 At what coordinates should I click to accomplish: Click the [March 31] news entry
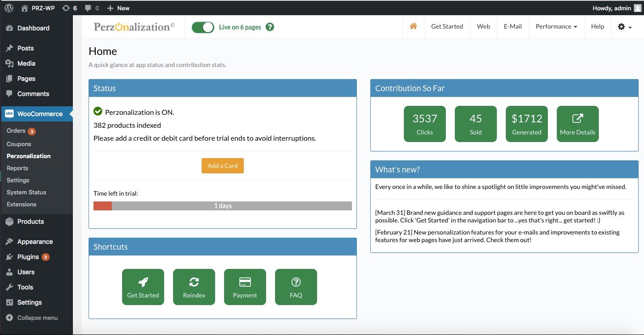click(x=500, y=217)
